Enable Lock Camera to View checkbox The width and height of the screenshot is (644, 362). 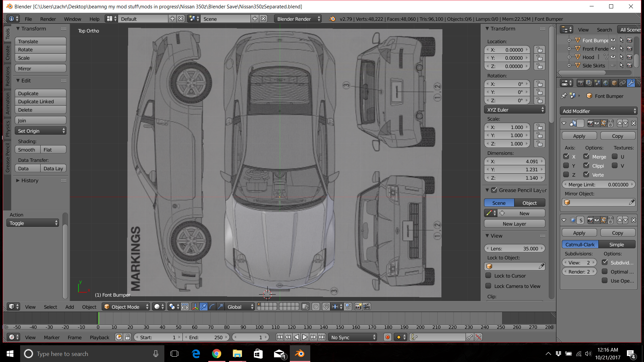(x=488, y=286)
